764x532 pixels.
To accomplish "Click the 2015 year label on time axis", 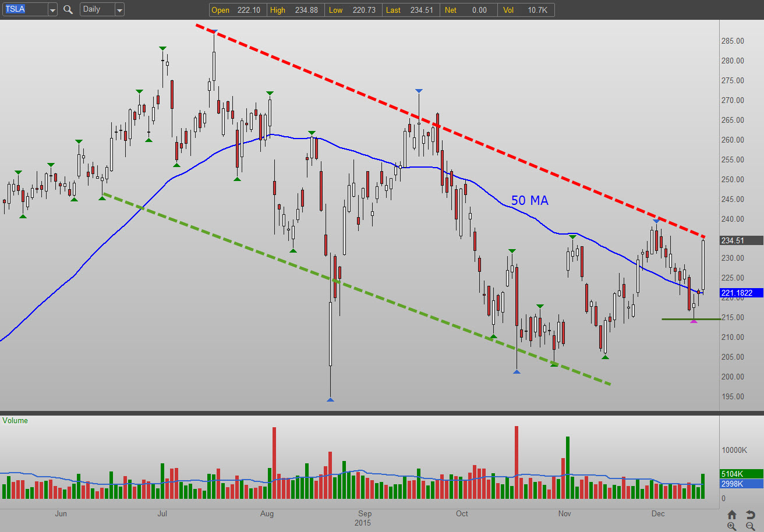I will click(364, 523).
